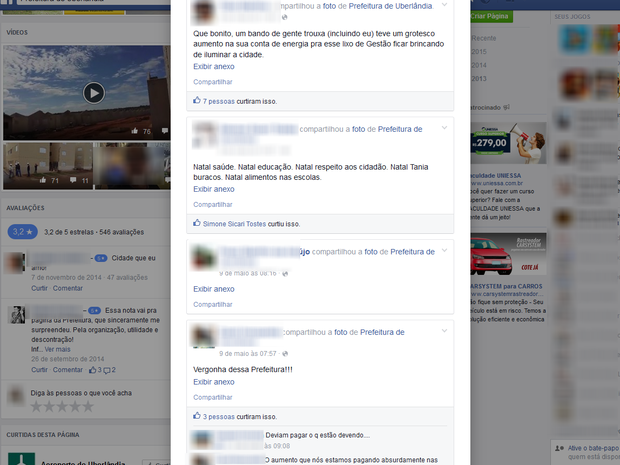Click thumbs-up icon beside '7 pessoas curtiram isso'
The height and width of the screenshot is (465, 620).
[x=196, y=101]
